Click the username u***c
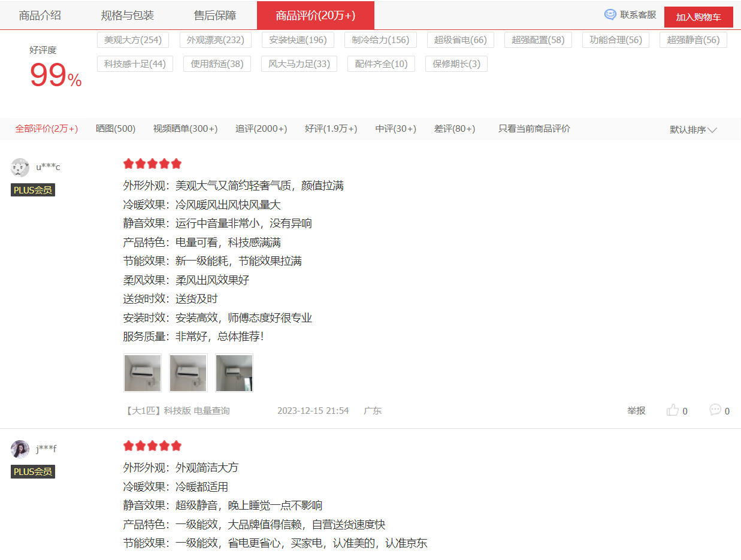Viewport: 741px width, 560px height. tap(48, 167)
